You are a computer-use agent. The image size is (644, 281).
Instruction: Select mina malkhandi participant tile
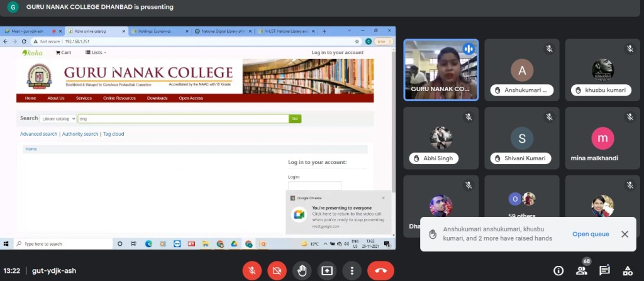(x=602, y=138)
